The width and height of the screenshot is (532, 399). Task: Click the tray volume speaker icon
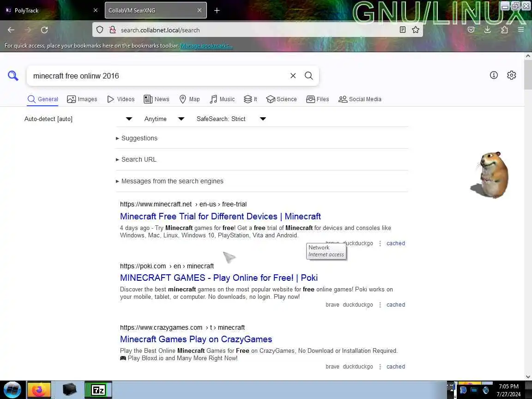pos(485,390)
